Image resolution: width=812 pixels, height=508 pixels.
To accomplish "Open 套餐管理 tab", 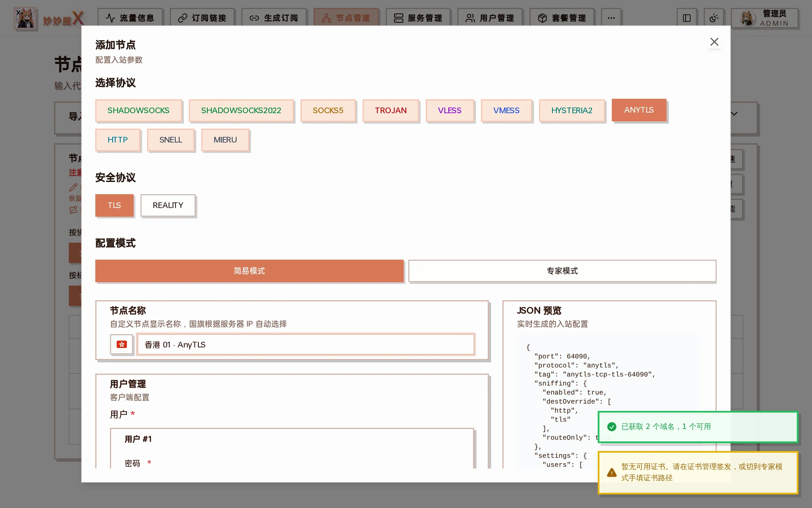I will click(x=562, y=18).
